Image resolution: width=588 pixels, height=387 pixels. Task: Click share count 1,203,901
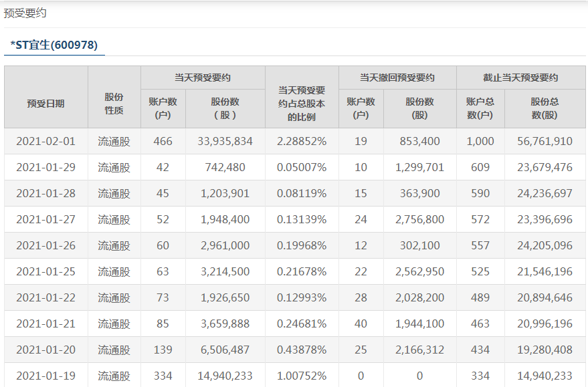[x=225, y=193]
